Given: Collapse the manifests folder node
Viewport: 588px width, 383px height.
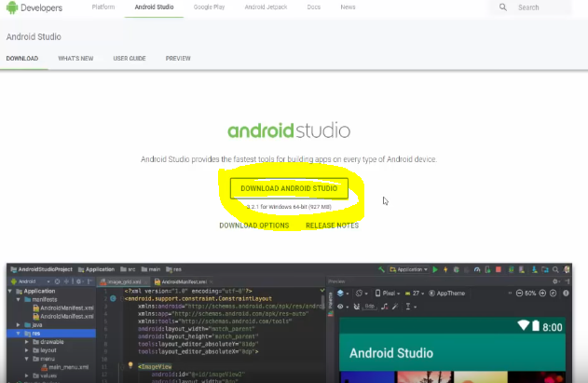Looking at the screenshot, I should (x=18, y=299).
